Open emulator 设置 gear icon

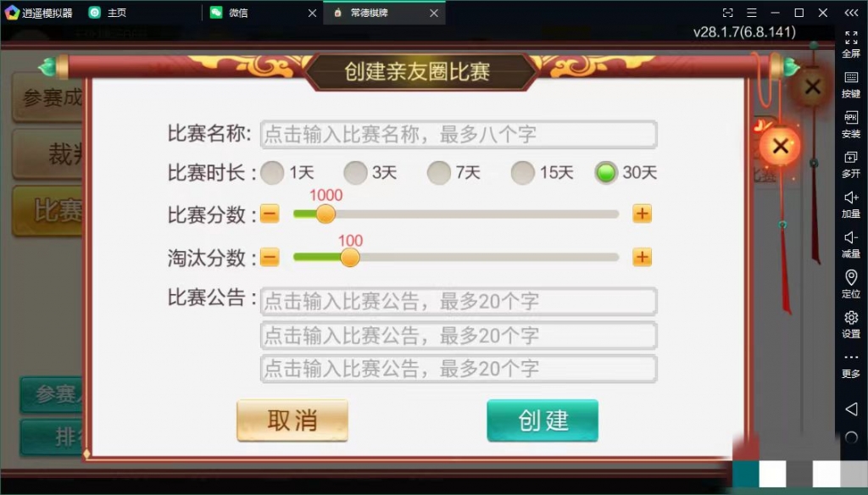[851, 325]
